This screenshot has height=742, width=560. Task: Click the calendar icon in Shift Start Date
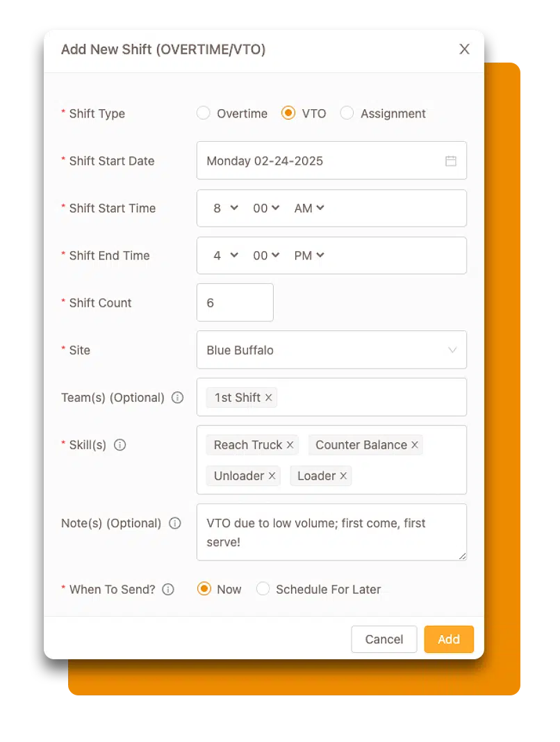click(x=450, y=161)
